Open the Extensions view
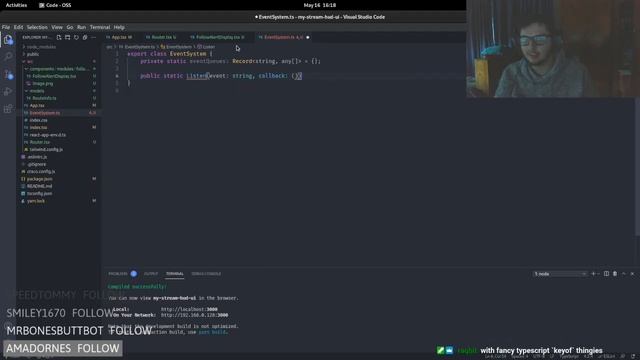This screenshot has width=640, height=360. [8, 109]
